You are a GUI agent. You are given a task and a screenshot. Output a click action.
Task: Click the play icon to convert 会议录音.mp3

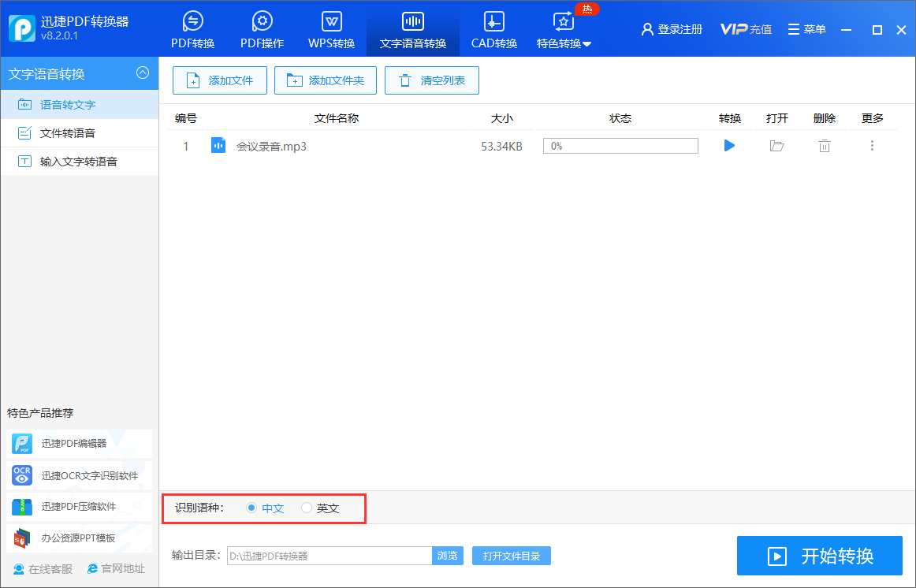(x=729, y=146)
